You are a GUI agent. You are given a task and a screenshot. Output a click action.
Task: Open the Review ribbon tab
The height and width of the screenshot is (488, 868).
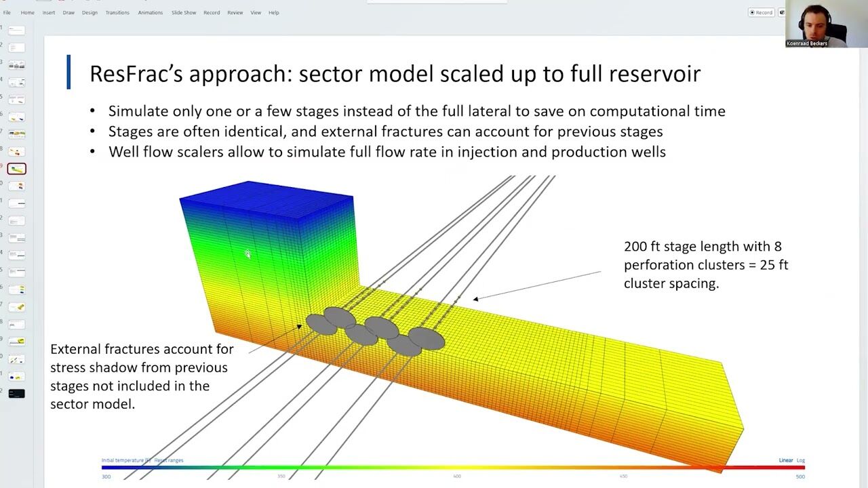[235, 12]
